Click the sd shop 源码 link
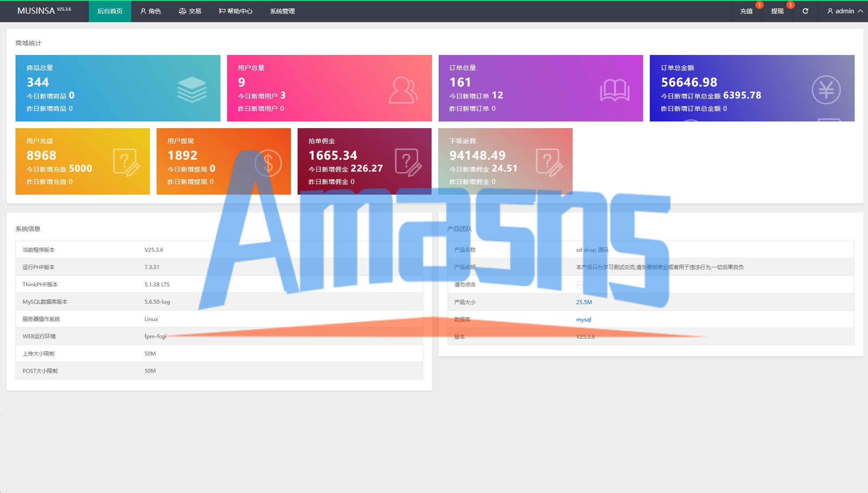The image size is (868, 493). tap(592, 250)
